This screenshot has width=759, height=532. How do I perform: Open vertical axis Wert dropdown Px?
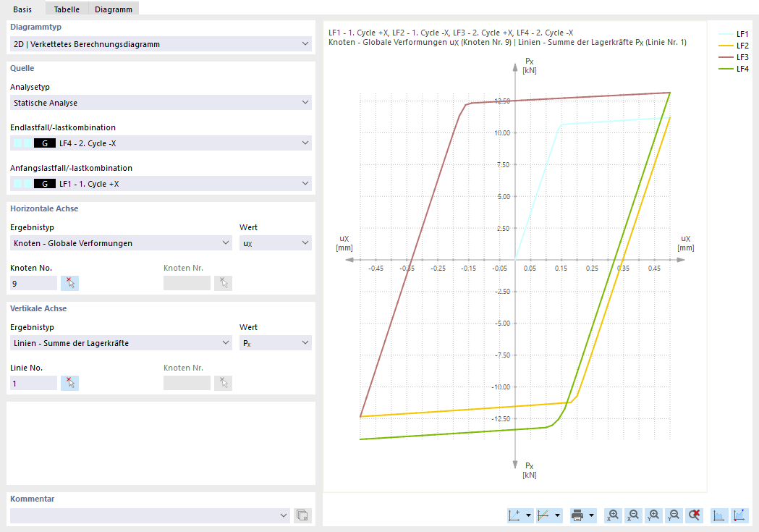click(276, 343)
